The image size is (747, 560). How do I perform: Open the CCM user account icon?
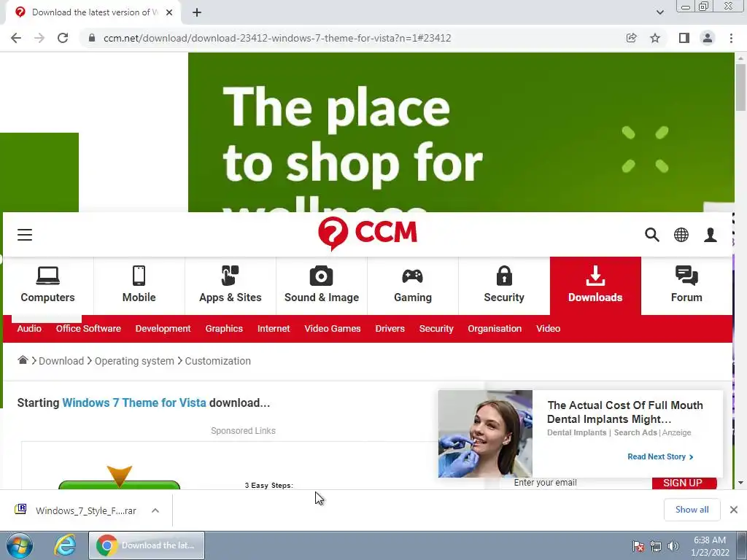tap(711, 235)
